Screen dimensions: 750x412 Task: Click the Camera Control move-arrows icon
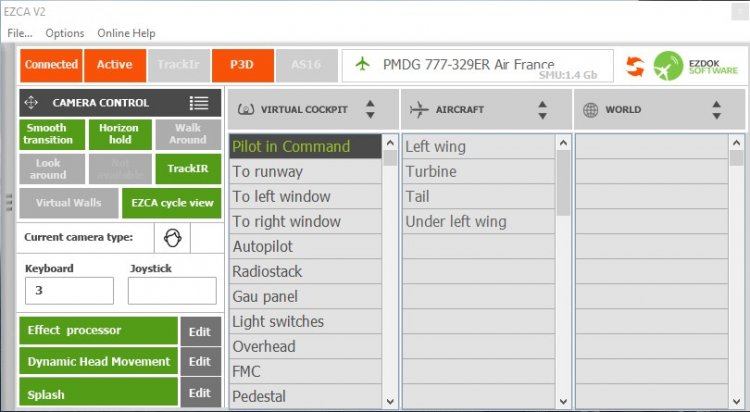(31, 102)
